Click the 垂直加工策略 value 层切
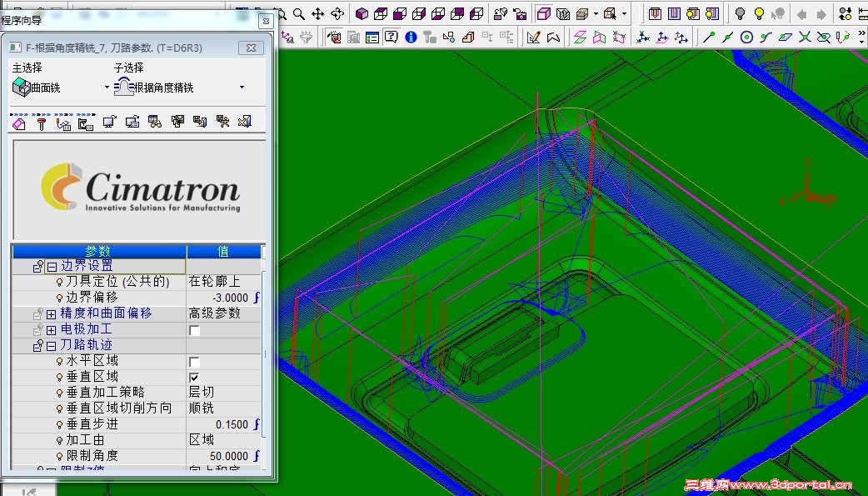The width and height of the screenshot is (868, 496). (201, 392)
